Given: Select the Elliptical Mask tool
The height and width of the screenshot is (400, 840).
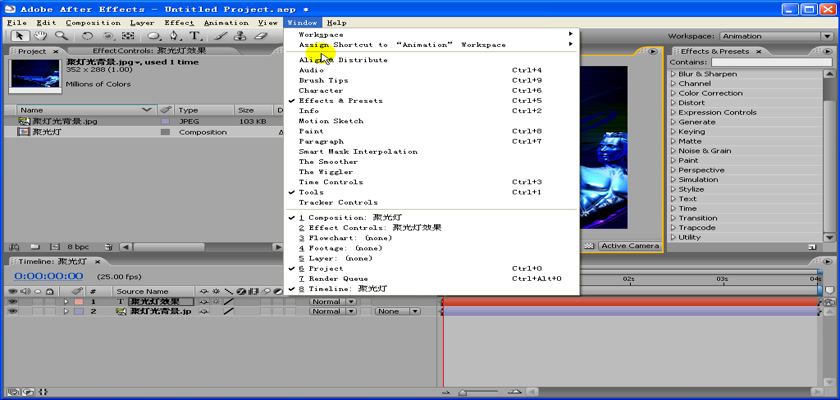Looking at the screenshot, I should click(154, 36).
